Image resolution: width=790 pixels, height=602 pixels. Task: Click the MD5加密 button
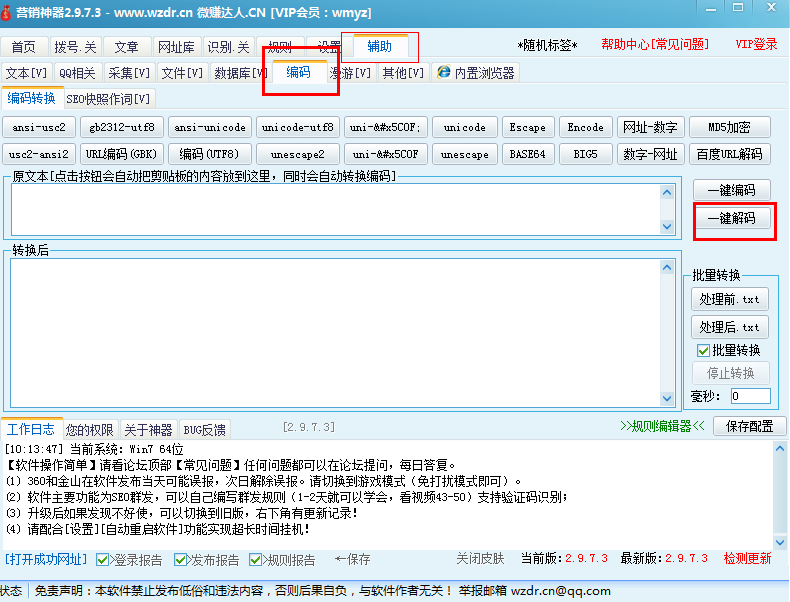tap(730, 127)
